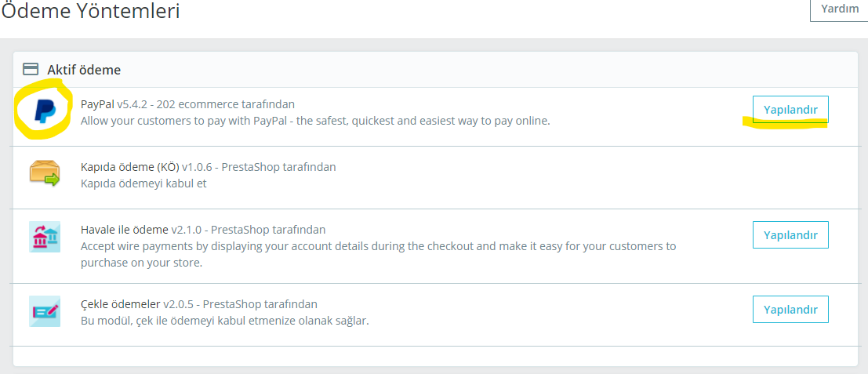868x374 pixels.
Task: Click the Çekle ödemeler check icon
Action: [44, 311]
